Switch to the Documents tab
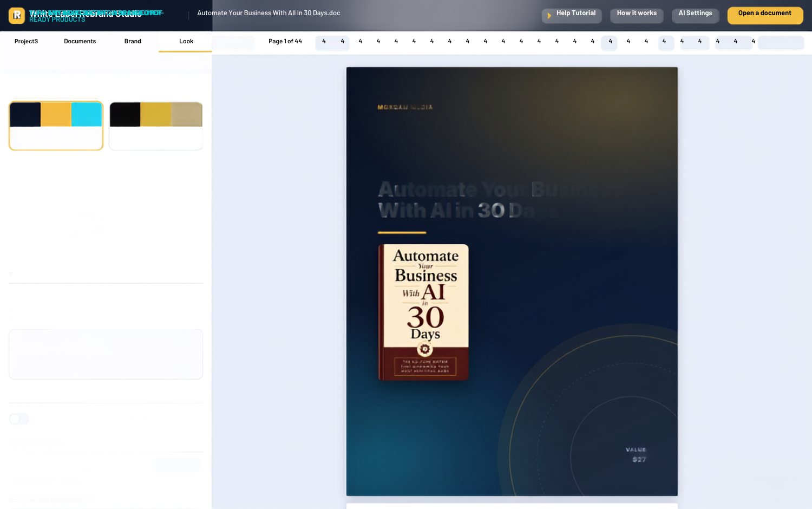Viewport: 812px width, 509px height. 80,42
